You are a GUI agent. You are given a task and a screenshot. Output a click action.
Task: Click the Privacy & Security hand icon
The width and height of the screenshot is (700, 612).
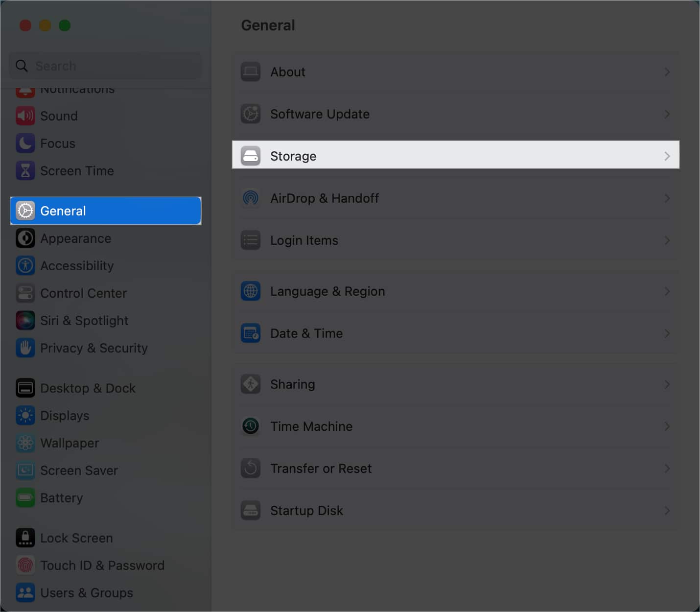[x=25, y=348]
